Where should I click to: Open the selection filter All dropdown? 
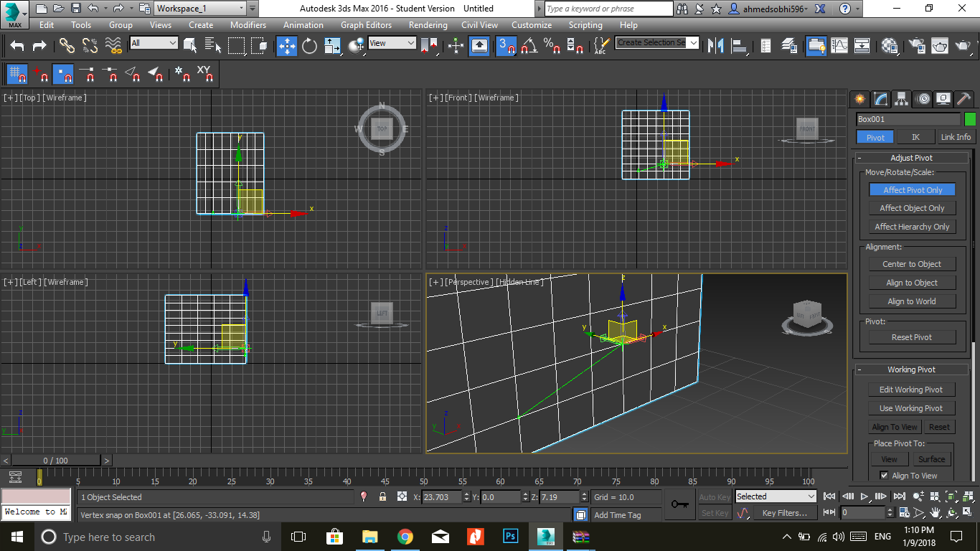[154, 43]
